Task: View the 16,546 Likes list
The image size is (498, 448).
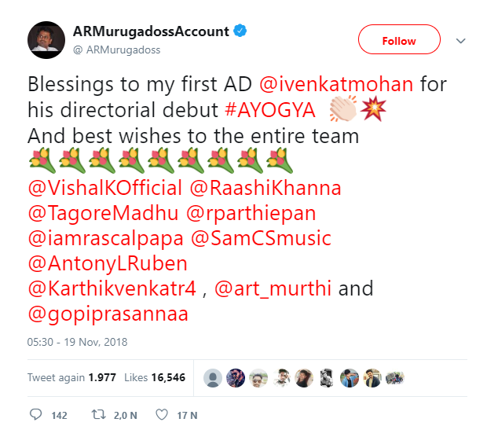Action: click(x=155, y=377)
